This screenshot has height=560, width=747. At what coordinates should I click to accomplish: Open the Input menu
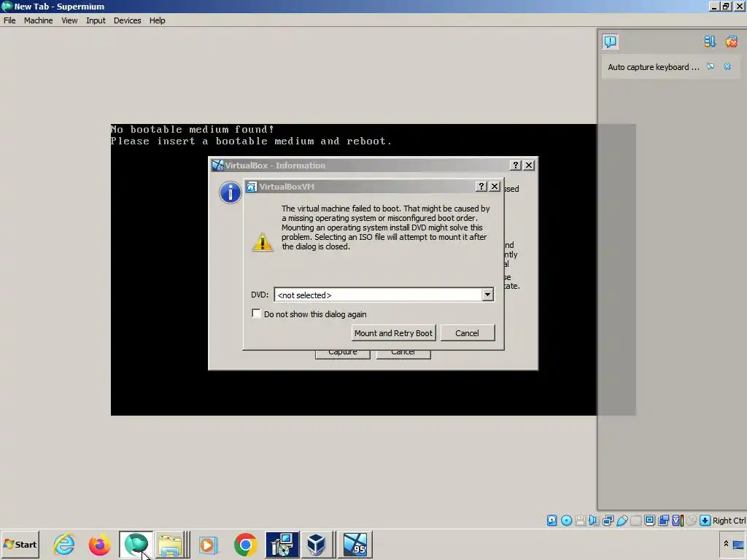coord(96,20)
